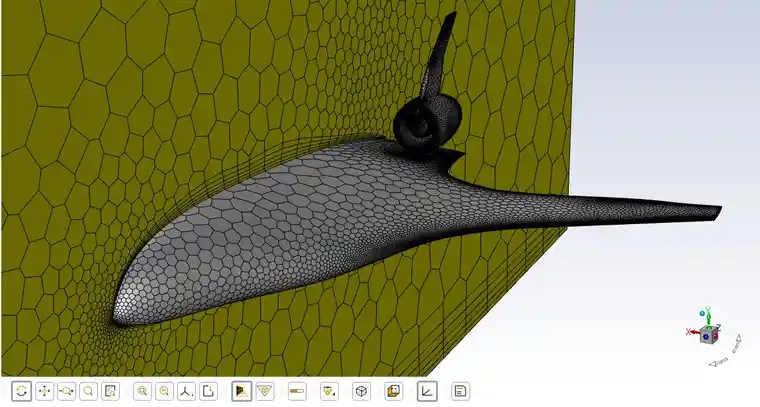
Task: Click the document icon at toolbar end
Action: [460, 391]
